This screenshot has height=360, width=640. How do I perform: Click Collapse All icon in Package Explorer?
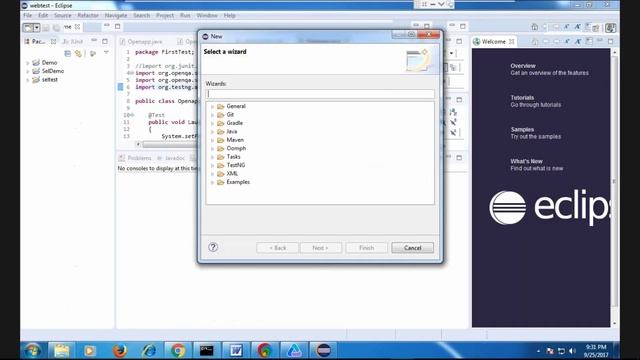point(68,53)
